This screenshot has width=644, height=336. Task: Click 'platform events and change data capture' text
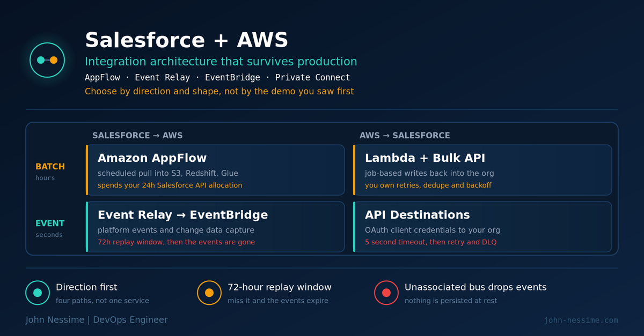coord(176,230)
